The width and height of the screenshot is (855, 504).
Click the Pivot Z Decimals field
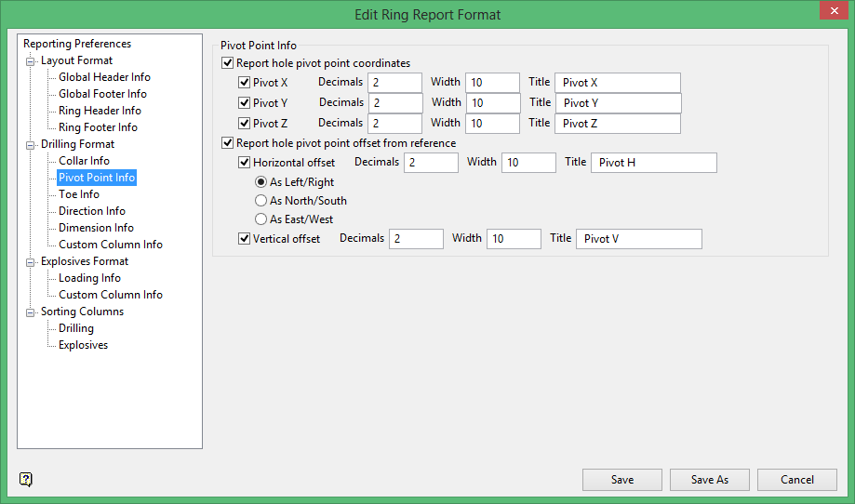(394, 124)
